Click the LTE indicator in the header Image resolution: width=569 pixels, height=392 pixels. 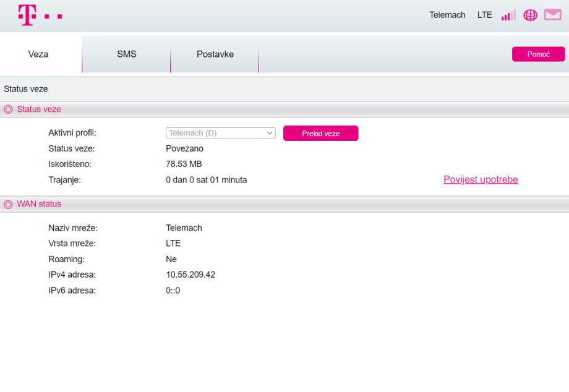(x=484, y=15)
